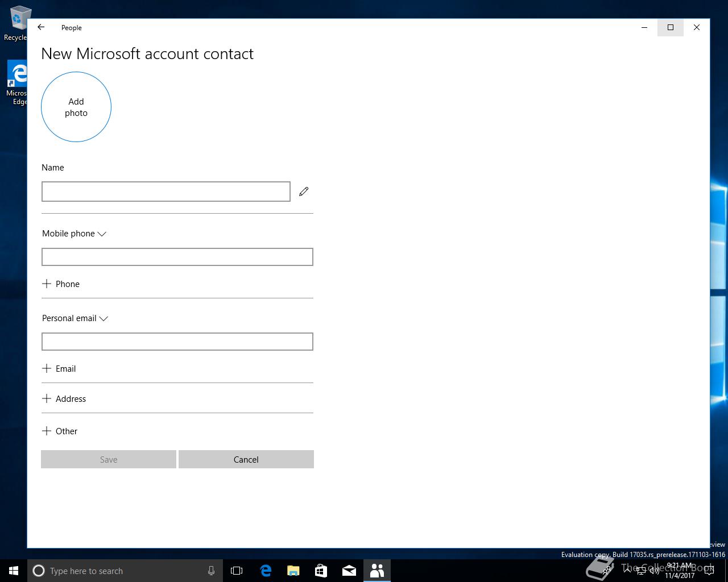The width and height of the screenshot is (728, 582).
Task: Open the Mail app from taskbar
Action: [349, 571]
